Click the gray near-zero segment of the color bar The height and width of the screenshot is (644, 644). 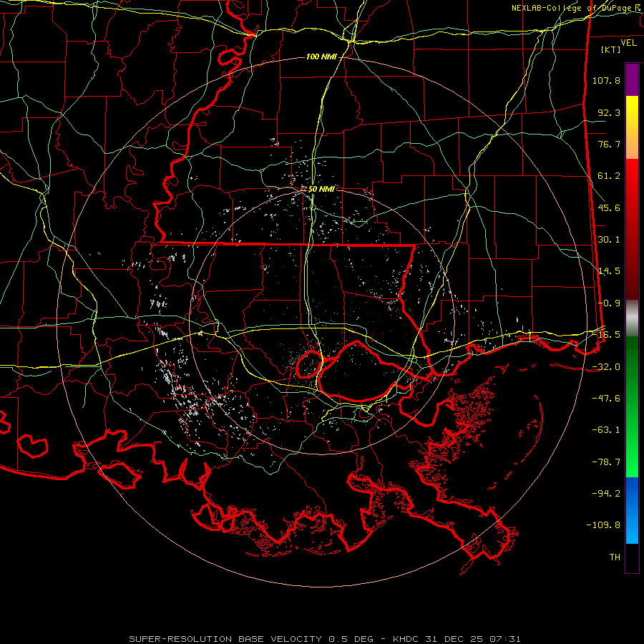click(632, 318)
